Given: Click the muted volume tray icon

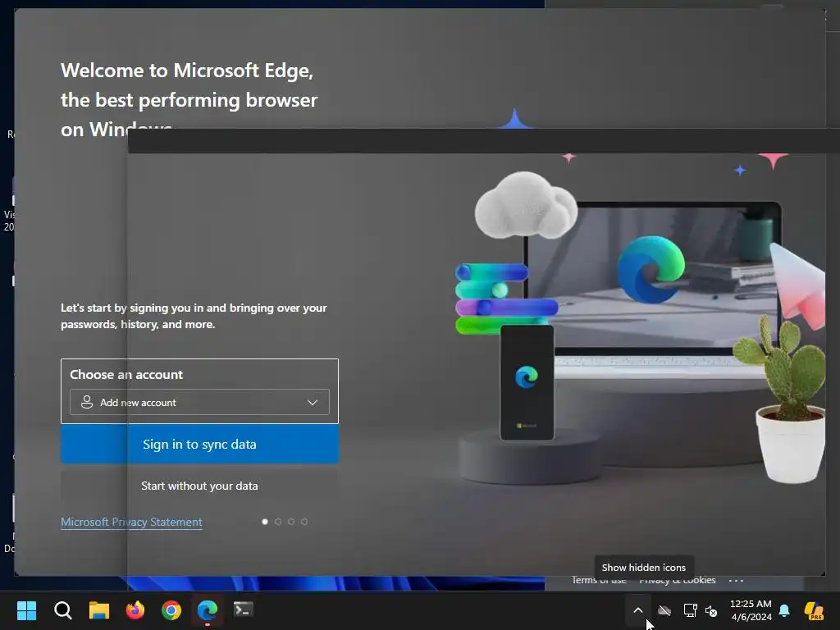Looking at the screenshot, I should coord(711,610).
